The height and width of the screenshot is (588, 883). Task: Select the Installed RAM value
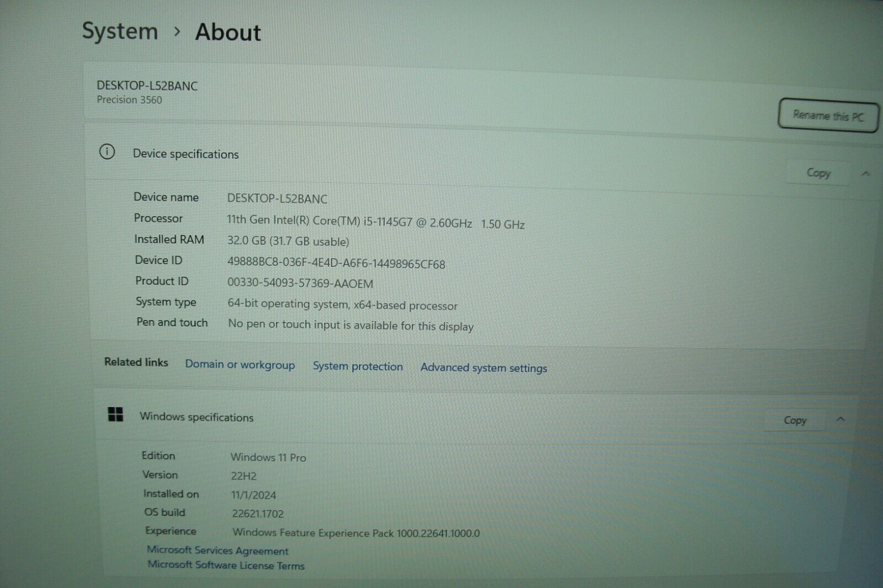click(x=288, y=242)
